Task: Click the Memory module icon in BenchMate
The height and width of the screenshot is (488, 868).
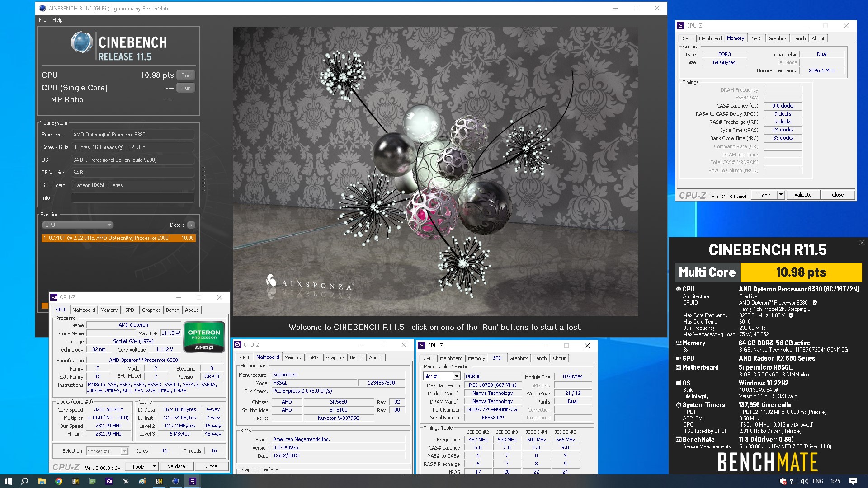Action: (679, 343)
